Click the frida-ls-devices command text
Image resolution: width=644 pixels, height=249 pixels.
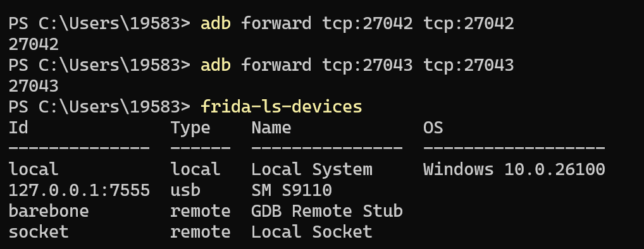point(281,107)
